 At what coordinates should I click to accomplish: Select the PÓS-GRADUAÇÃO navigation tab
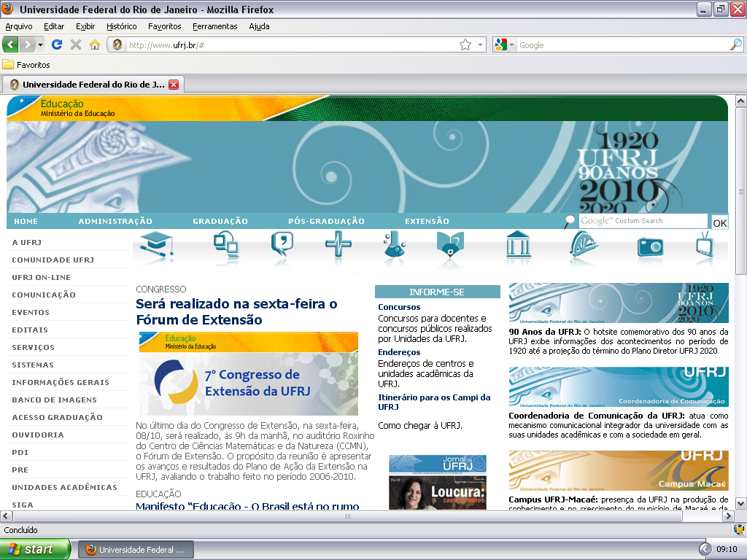click(326, 221)
